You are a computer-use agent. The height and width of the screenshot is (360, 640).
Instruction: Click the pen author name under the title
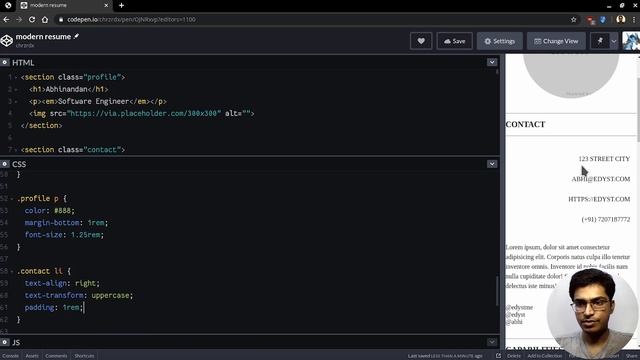click(x=25, y=45)
